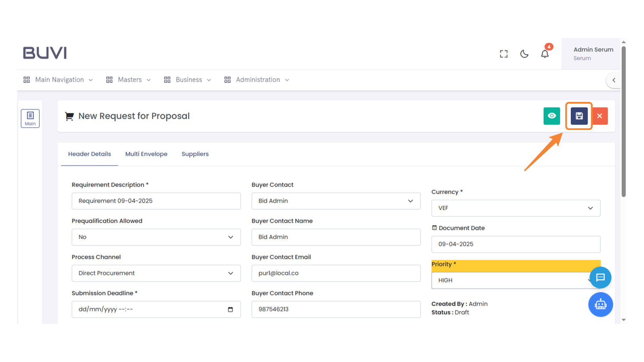Click the red X cancel button
The height and width of the screenshot is (362, 644).
600,116
